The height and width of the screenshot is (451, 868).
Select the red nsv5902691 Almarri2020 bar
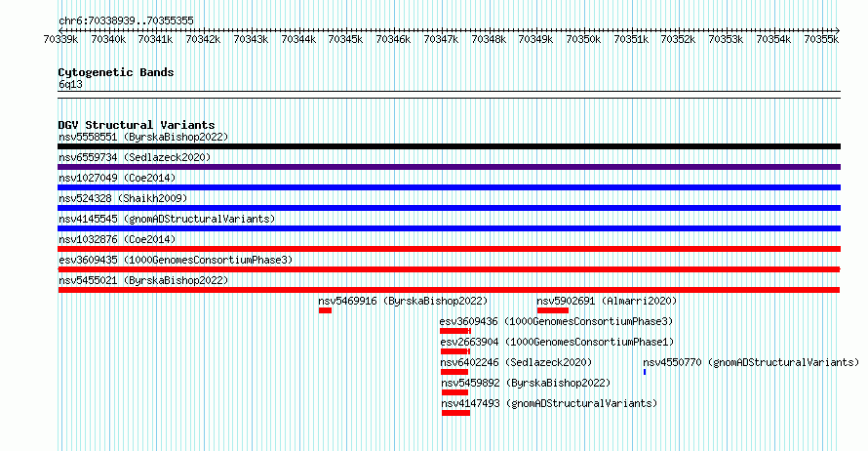tap(552, 310)
